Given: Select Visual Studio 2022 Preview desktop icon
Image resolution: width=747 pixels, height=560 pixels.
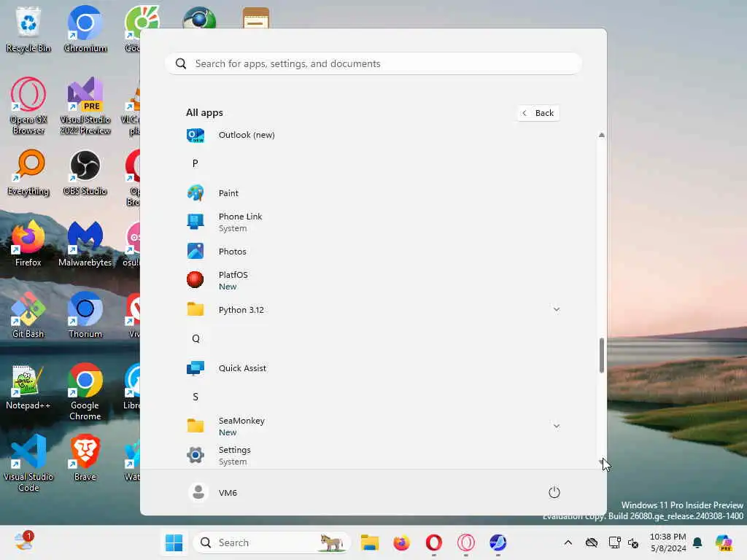Looking at the screenshot, I should [85, 106].
